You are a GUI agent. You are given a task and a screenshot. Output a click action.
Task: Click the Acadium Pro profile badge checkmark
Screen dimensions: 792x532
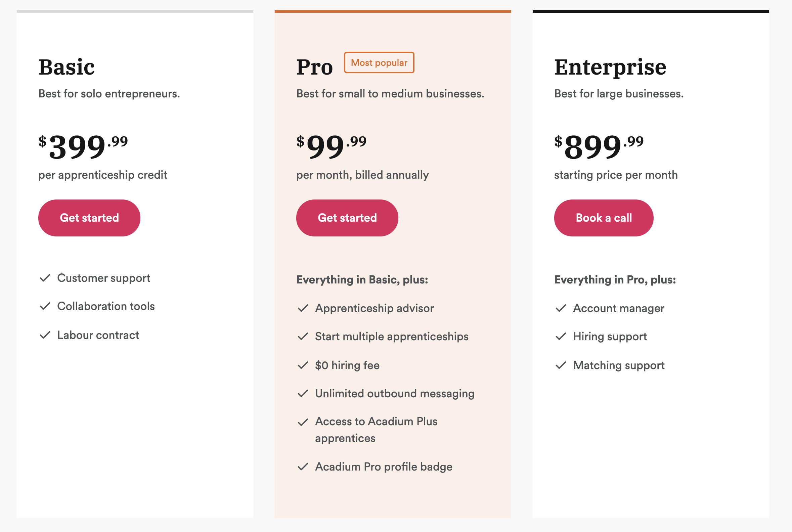coord(303,467)
